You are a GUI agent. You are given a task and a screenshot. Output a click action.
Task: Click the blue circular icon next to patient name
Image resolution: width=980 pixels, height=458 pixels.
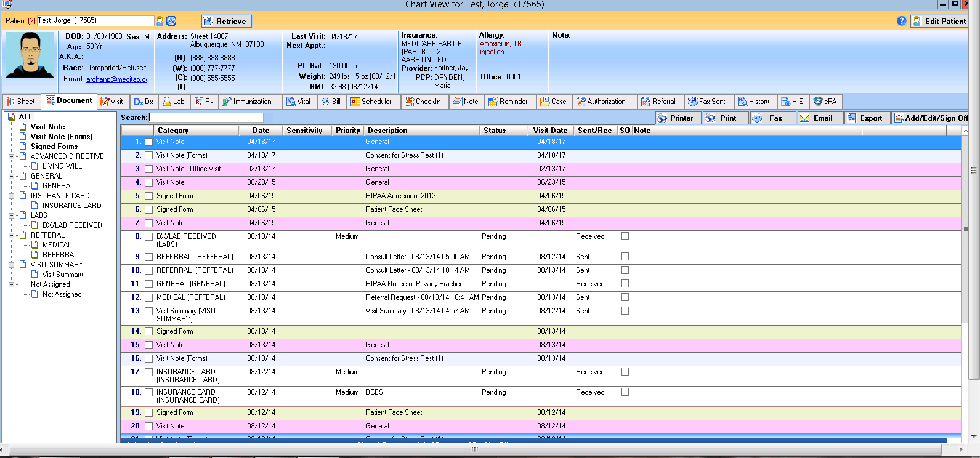[171, 21]
